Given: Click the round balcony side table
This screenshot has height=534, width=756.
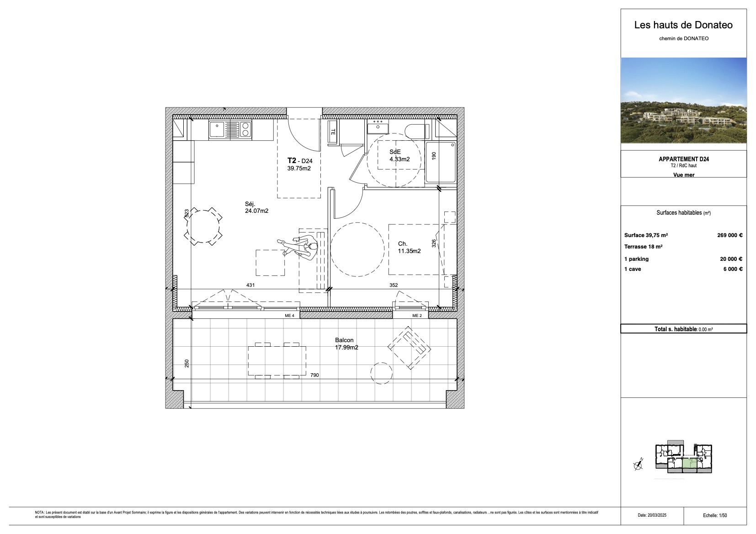Looking at the screenshot, I should (x=381, y=374).
